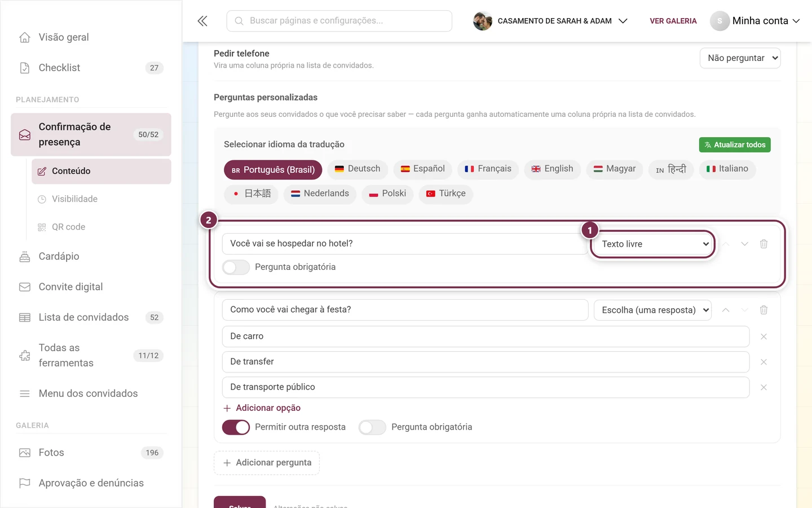Choose the 'Italiano' language tab
Viewport: 812px width, 508px height.
(727, 169)
